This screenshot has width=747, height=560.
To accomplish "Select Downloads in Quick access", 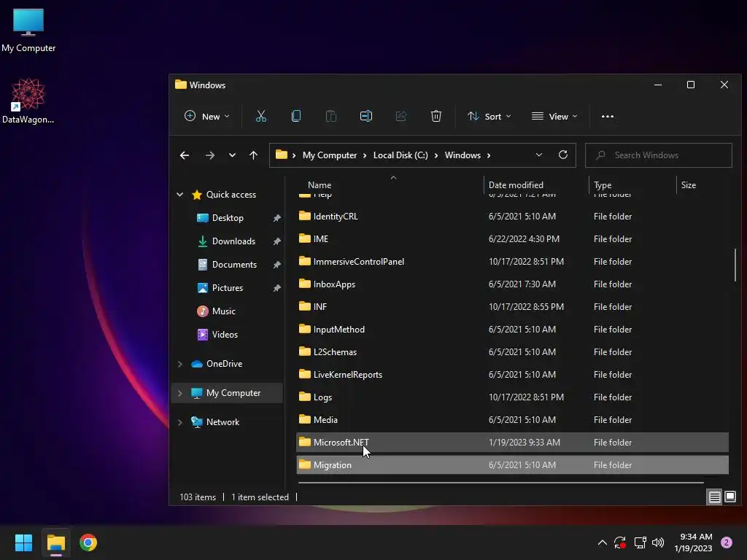I will pos(233,241).
